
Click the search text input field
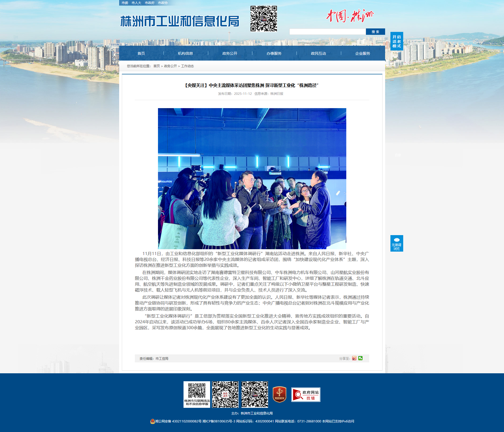[x=327, y=32]
